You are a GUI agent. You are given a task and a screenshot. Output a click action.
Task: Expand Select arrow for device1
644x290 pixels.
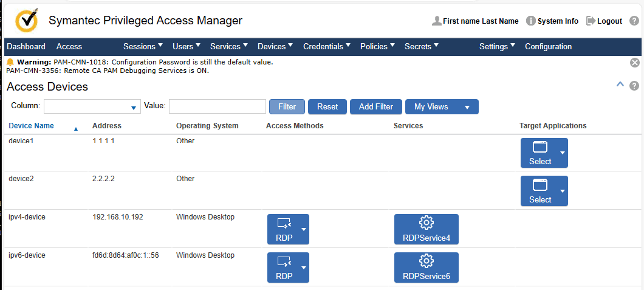coord(563,153)
